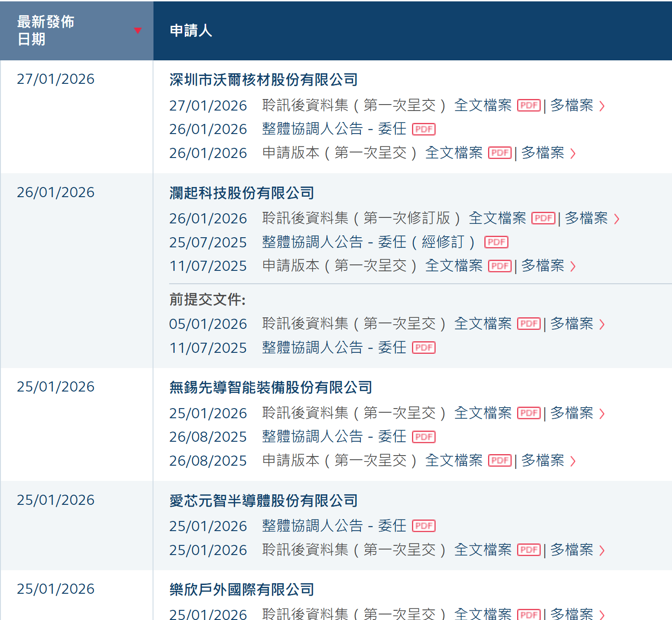Image resolution: width=672 pixels, height=620 pixels.
Task: Open PDF icon for 深圳市沃爾核材 27/01/2026 聆訊後資料集
Action: pos(529,105)
